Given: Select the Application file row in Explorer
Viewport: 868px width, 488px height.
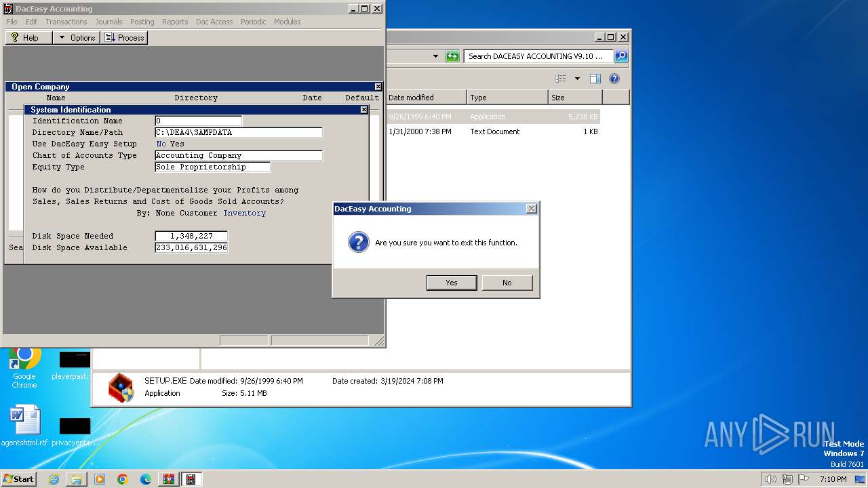Looking at the screenshot, I should click(493, 117).
